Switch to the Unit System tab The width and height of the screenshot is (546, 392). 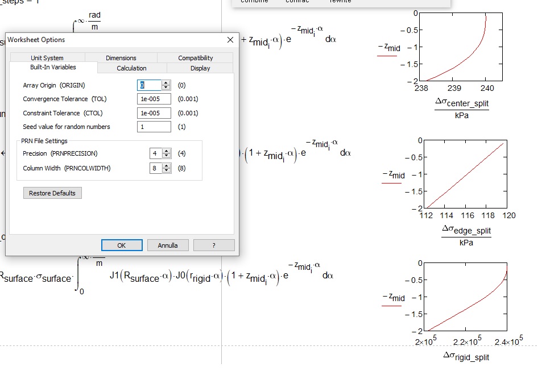tap(48, 57)
